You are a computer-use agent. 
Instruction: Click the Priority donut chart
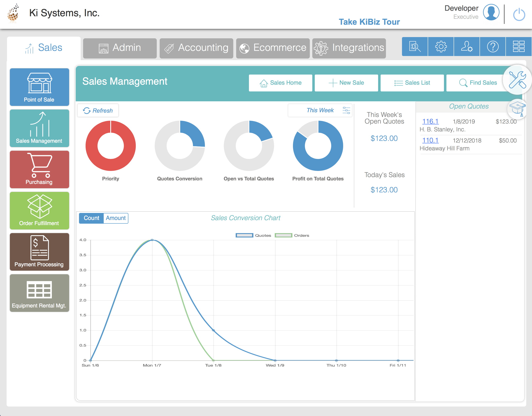[x=111, y=146]
